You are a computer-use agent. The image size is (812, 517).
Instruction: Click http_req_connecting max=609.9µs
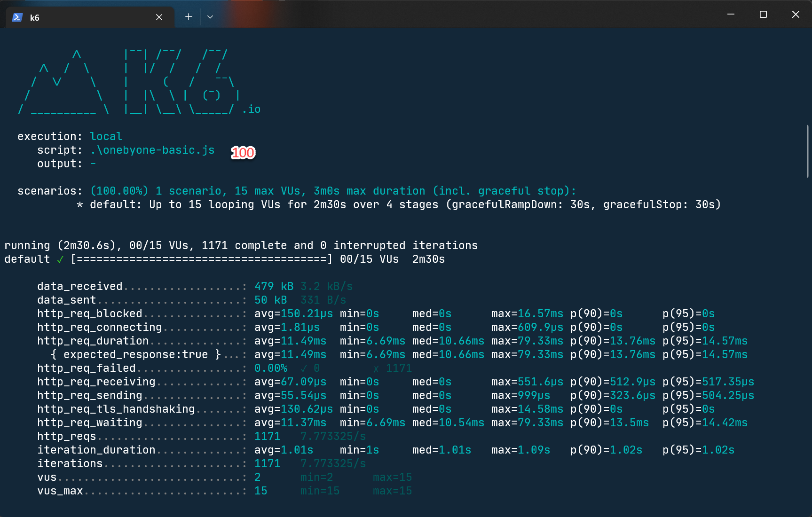[528, 327]
